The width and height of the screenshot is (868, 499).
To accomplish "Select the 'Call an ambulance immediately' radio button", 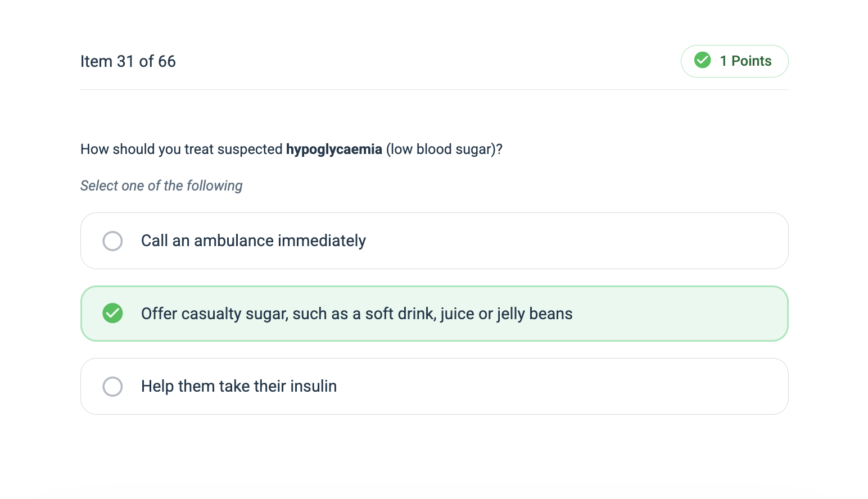I will pyautogui.click(x=112, y=241).
